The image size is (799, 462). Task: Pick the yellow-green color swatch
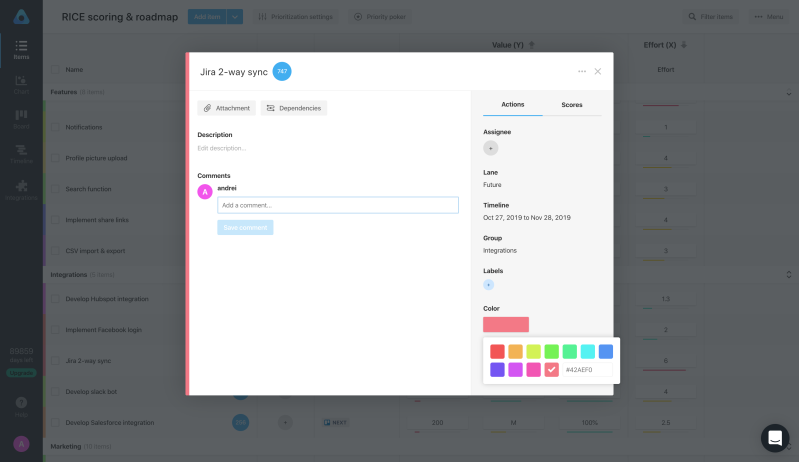[534, 351]
